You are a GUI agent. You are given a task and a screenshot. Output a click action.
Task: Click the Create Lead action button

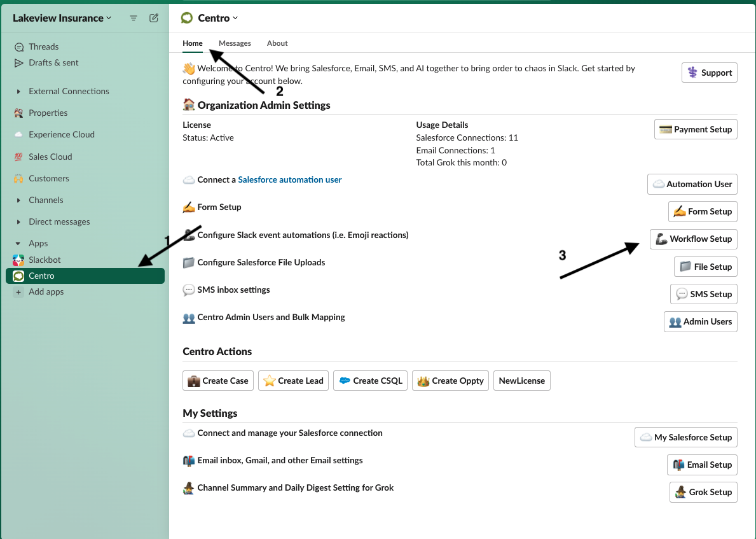coord(294,381)
